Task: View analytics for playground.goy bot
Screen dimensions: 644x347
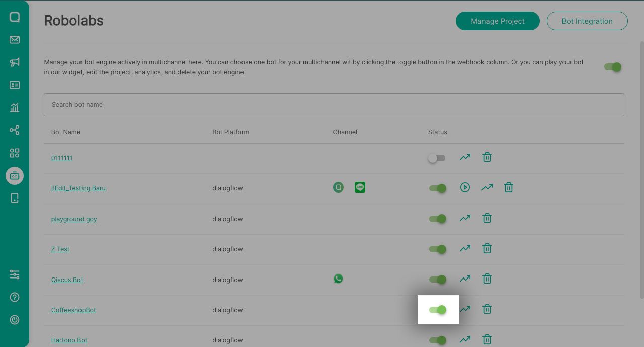Action: pos(465,218)
